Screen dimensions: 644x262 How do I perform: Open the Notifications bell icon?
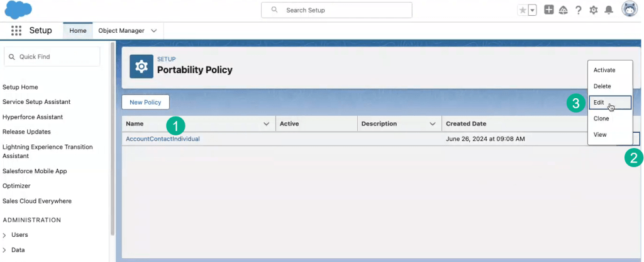click(608, 10)
